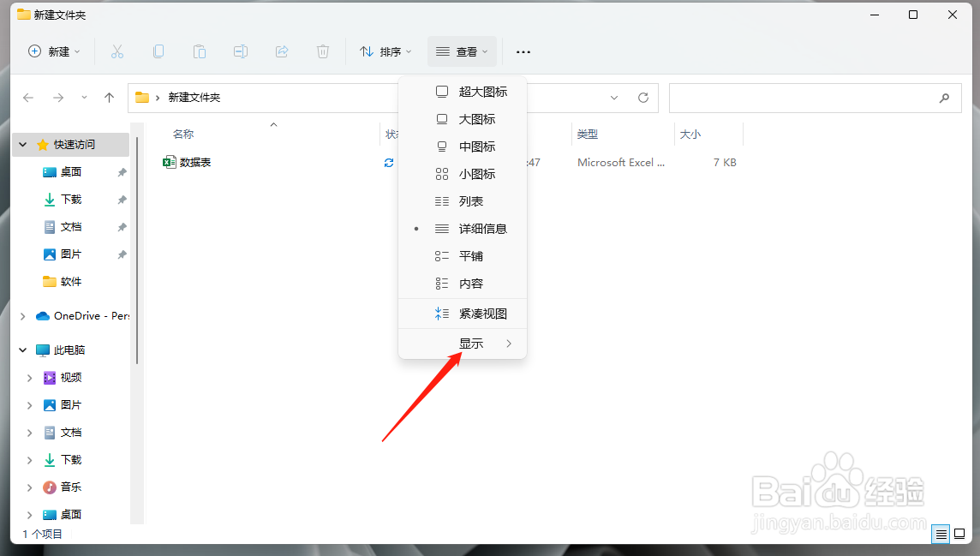Click inside the search box
The width and height of the screenshot is (980, 556).
[x=814, y=98]
